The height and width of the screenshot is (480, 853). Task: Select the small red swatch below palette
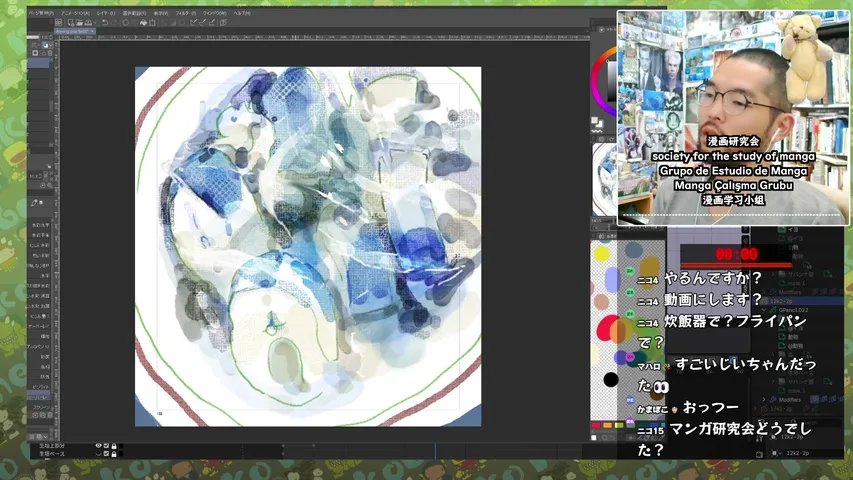click(x=596, y=425)
